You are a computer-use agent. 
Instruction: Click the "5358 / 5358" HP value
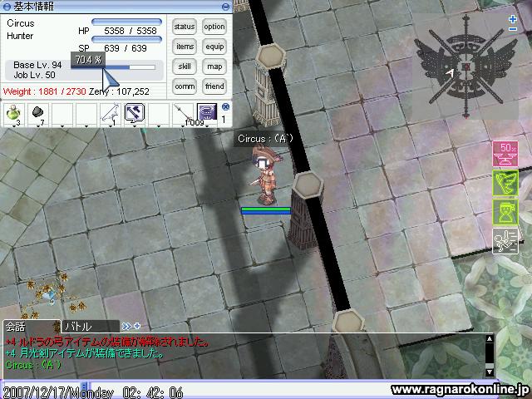131,31
